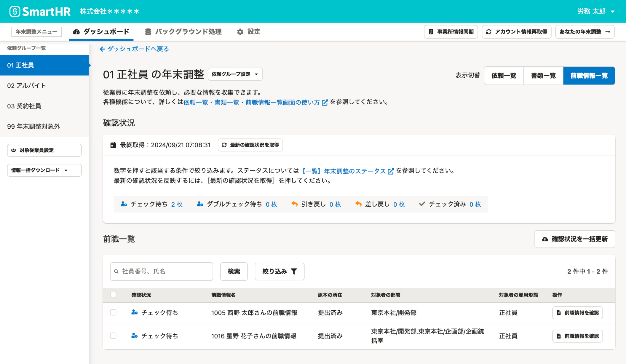
Task: Click the 対象者の部署 column header
Action: point(386,295)
